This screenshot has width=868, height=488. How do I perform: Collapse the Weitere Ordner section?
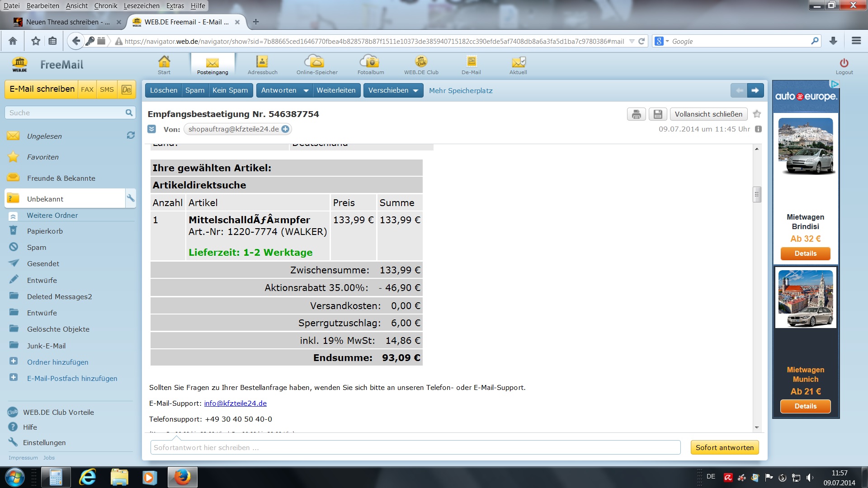[13, 216]
